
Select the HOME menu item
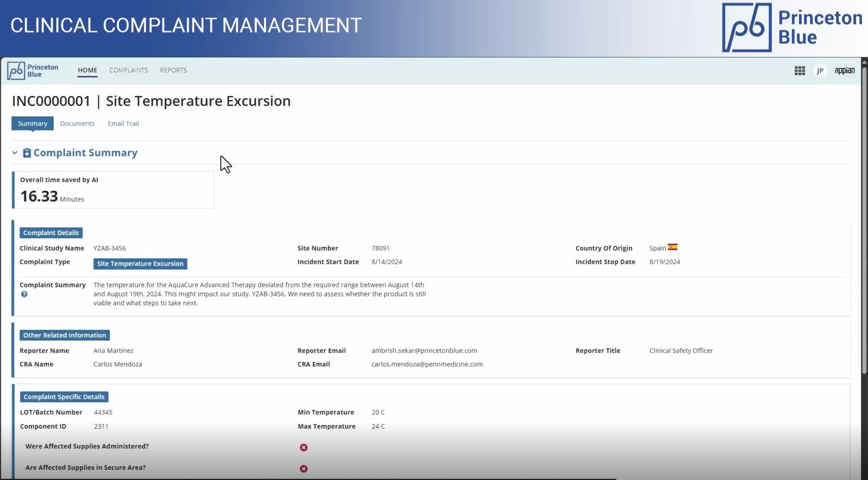click(x=87, y=70)
